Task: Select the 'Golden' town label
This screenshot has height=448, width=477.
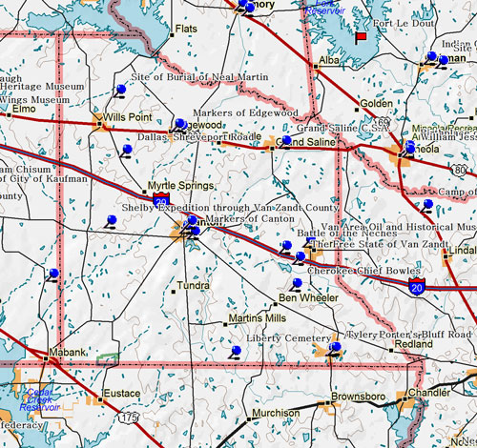Action: (376, 103)
